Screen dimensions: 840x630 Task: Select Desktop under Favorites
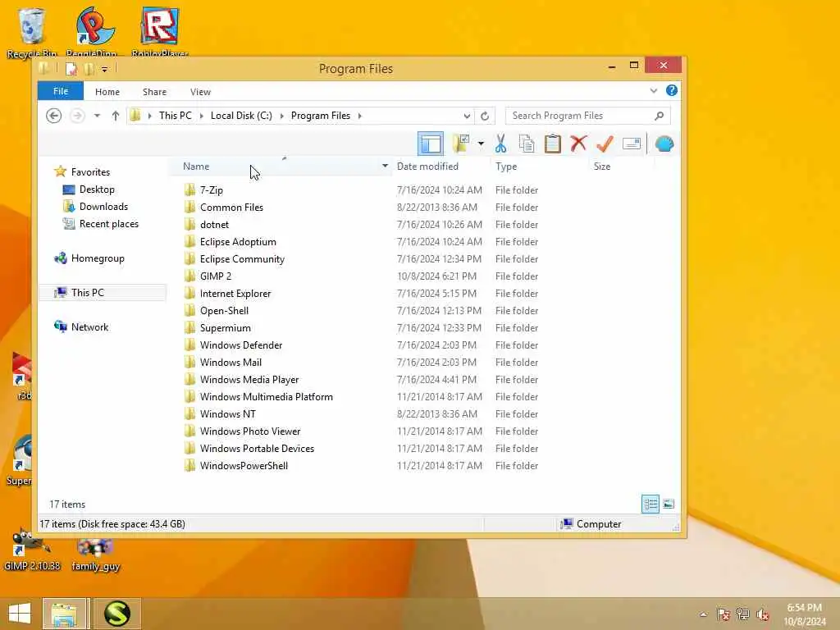97,189
